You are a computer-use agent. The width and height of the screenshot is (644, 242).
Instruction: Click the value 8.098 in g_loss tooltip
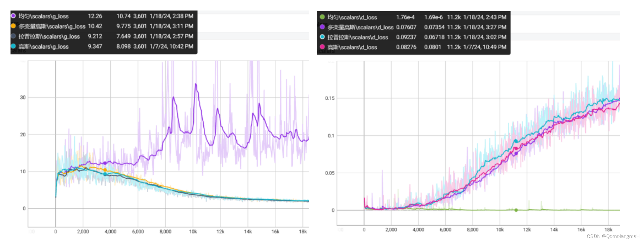click(124, 46)
